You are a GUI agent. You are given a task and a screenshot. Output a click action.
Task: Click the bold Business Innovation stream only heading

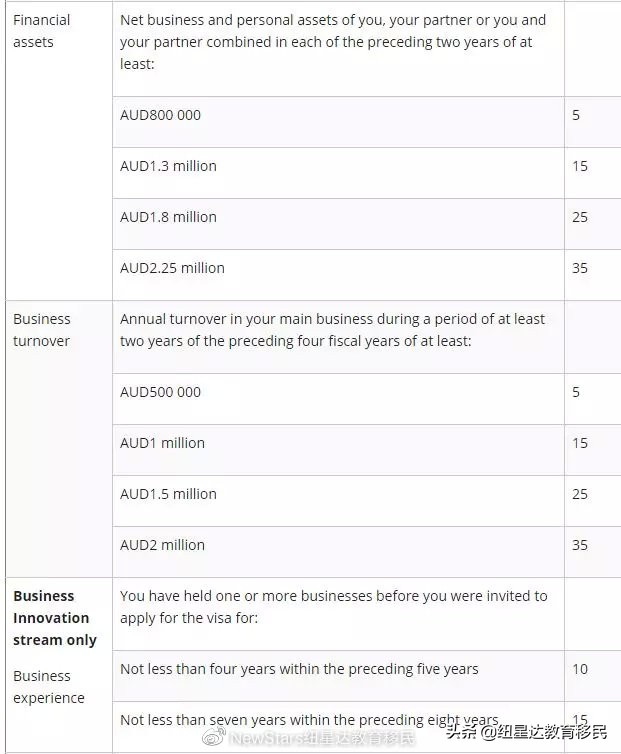(x=55, y=618)
